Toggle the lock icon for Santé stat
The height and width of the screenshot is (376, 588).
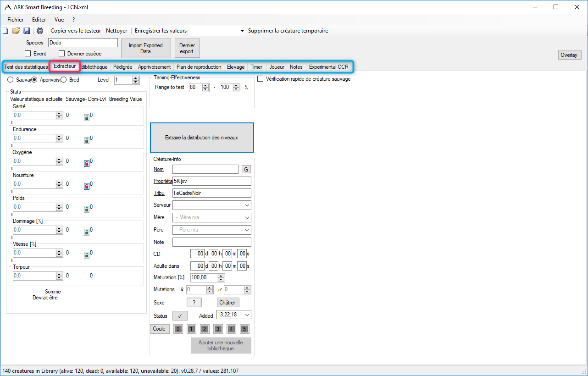[86, 117]
